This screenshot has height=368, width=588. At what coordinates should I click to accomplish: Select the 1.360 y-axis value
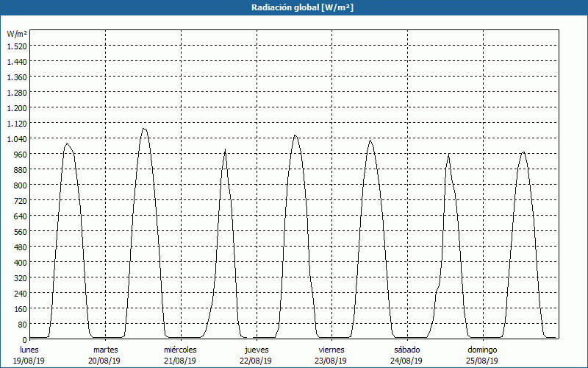point(17,77)
